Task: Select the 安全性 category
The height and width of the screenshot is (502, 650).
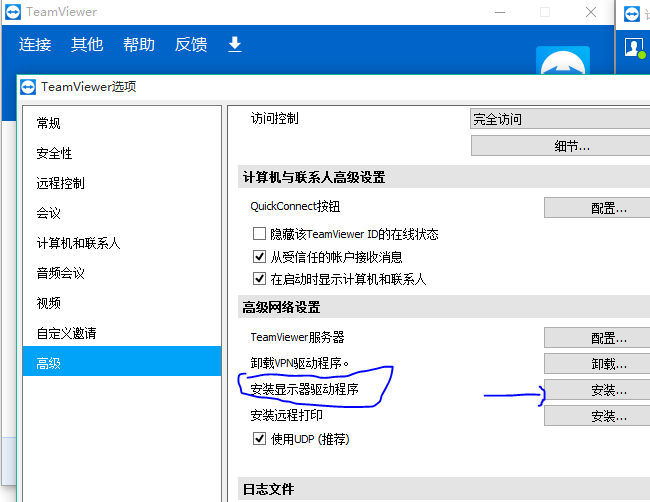Action: pyautogui.click(x=122, y=153)
